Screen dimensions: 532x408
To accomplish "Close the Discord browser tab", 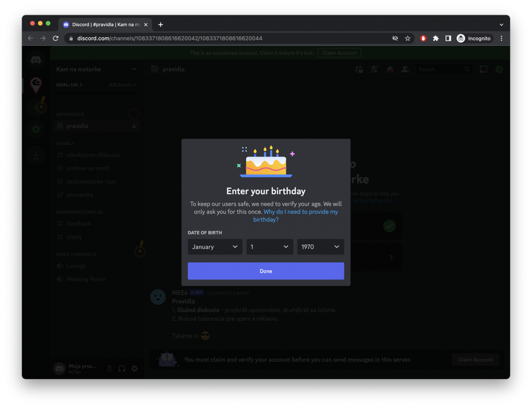I will coord(145,25).
